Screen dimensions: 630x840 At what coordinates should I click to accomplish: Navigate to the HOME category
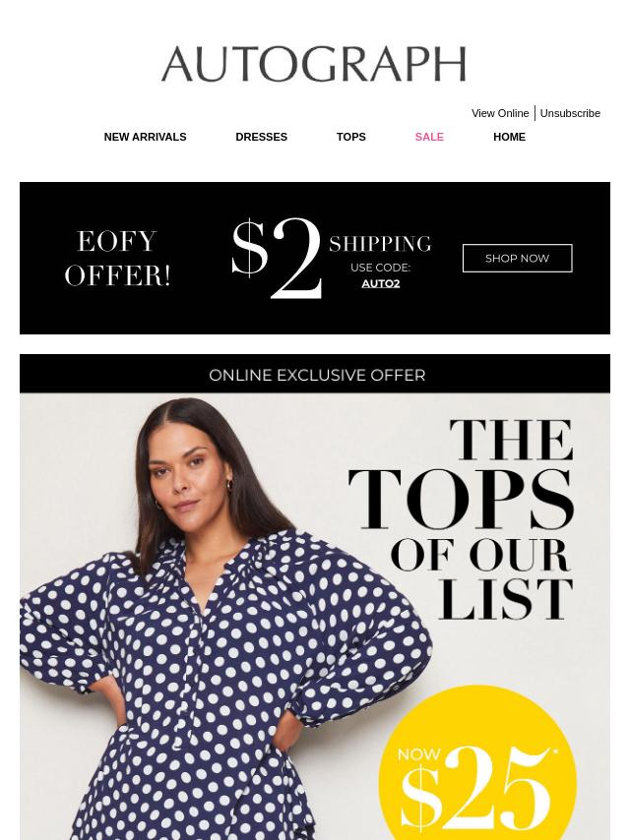point(509,137)
